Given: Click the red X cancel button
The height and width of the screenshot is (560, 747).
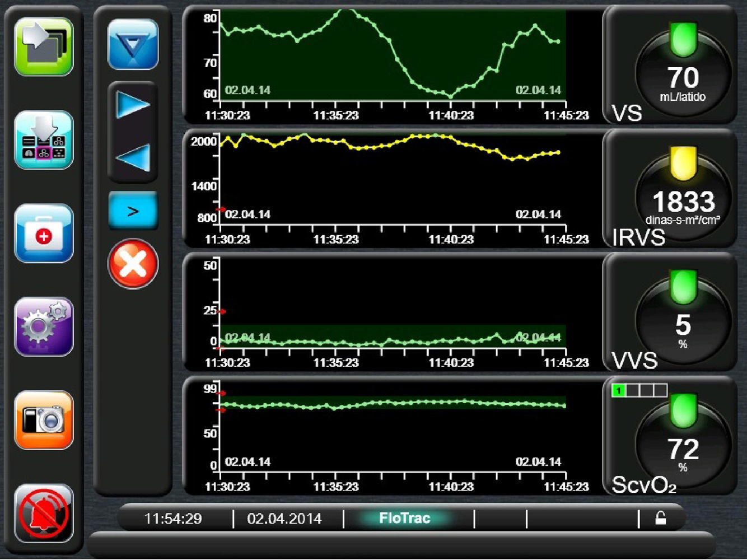Looking at the screenshot, I should pyautogui.click(x=133, y=264).
